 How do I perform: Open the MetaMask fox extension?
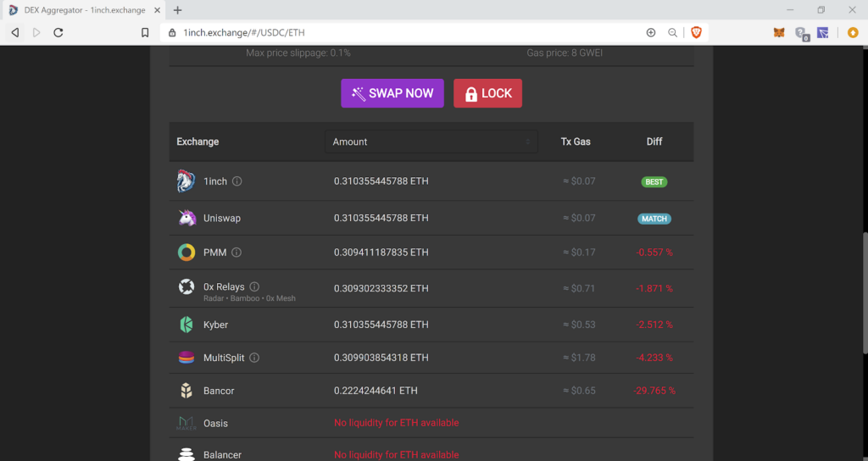(x=779, y=32)
